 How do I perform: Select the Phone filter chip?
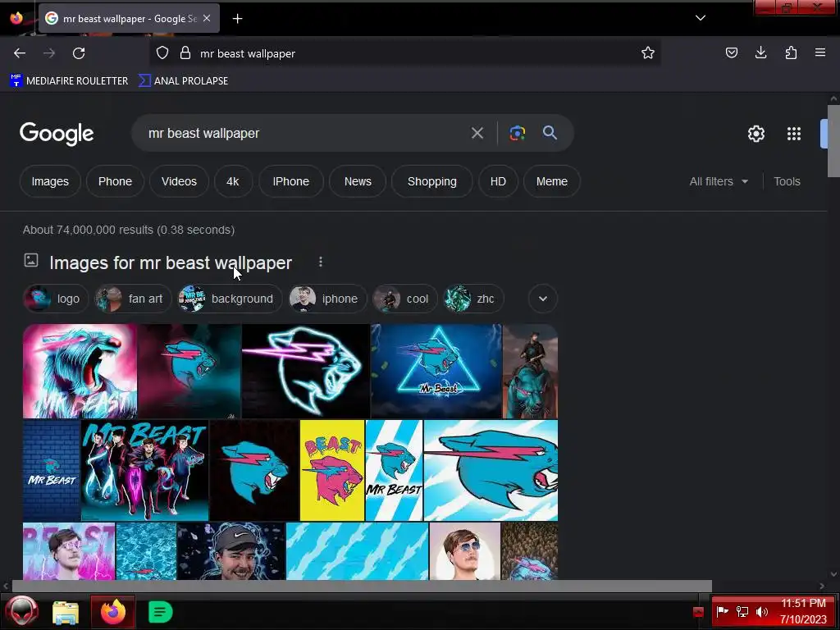(x=115, y=181)
